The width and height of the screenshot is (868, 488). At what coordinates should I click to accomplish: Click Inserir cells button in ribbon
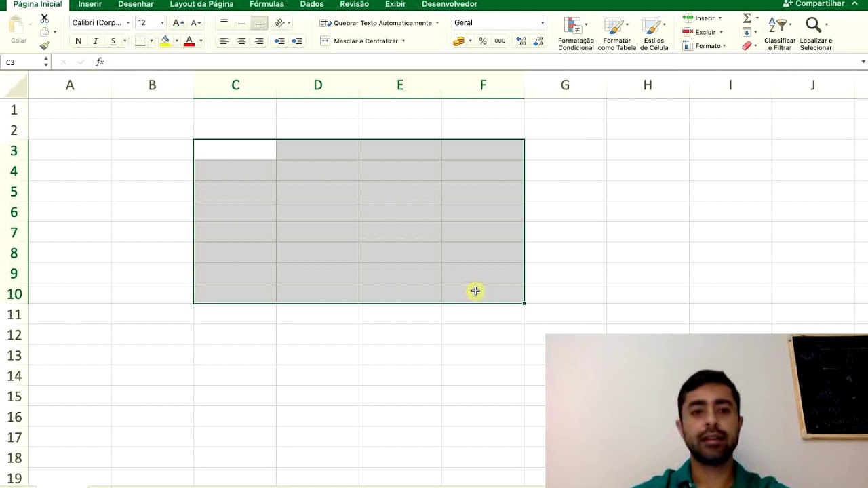pyautogui.click(x=703, y=18)
